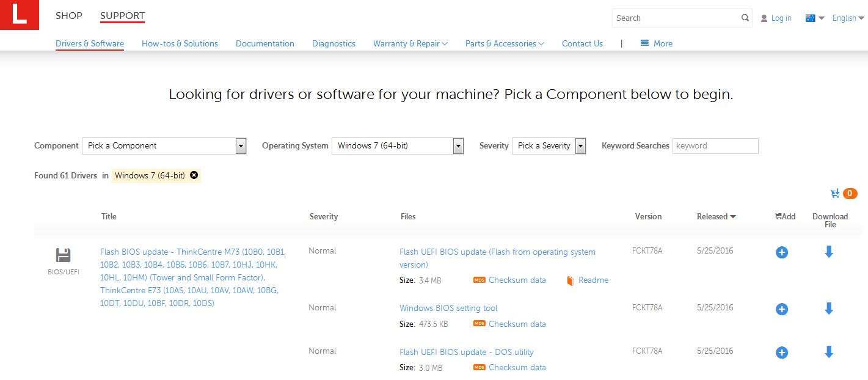View Checksum data for the 473.5 KB file
Viewport: 868px width, 380px height.
[x=517, y=324]
